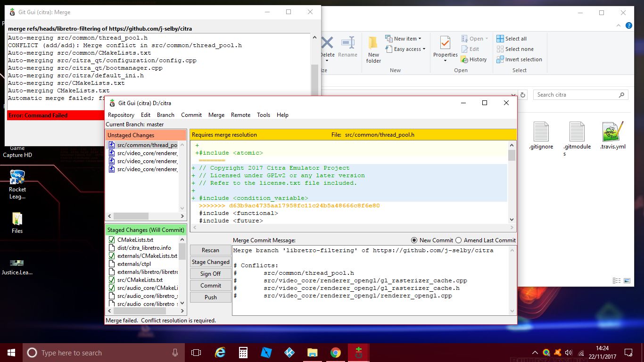Click the Commit button below Sign Off

(x=210, y=286)
